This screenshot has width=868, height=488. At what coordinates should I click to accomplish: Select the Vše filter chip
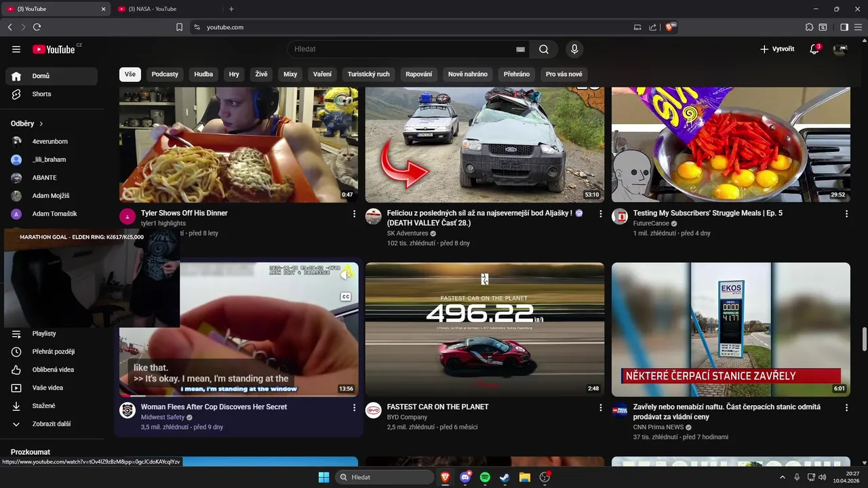pyautogui.click(x=130, y=75)
